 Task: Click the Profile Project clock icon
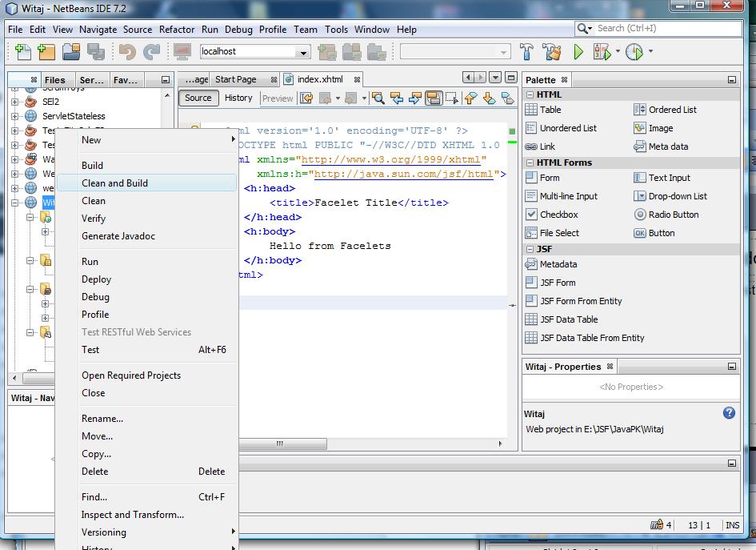click(634, 51)
